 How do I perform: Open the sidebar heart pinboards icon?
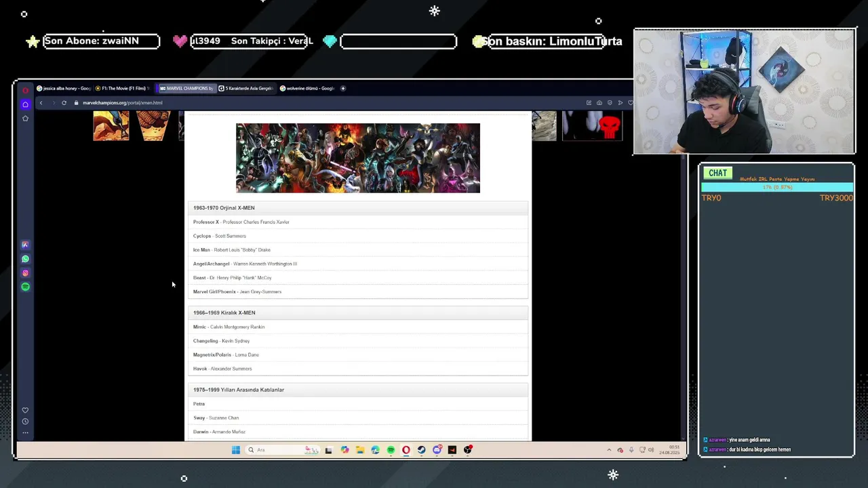(x=25, y=410)
